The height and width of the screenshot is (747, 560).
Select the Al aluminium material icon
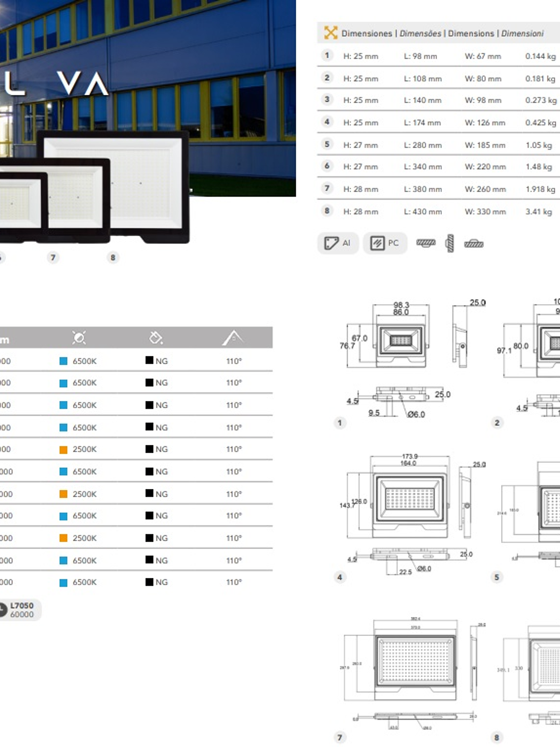pos(339,243)
